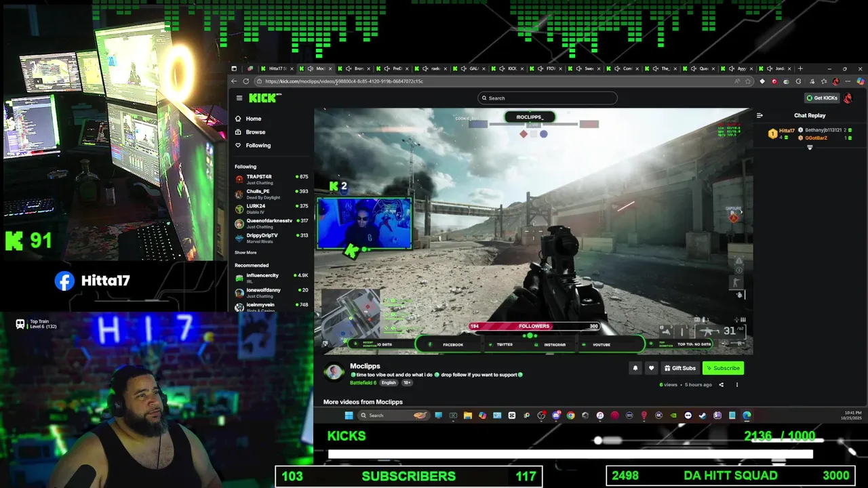868x488 pixels.
Task: Open the Battlefield 6 category link
Action: (x=363, y=383)
